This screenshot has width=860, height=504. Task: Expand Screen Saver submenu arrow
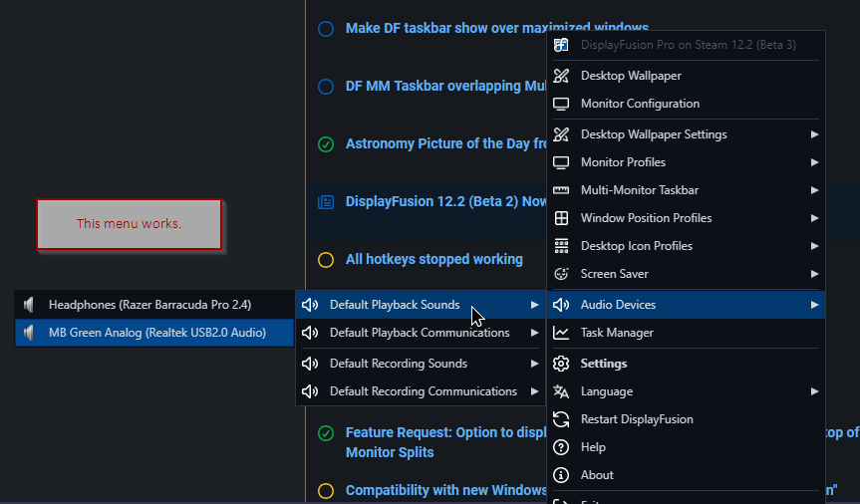tap(814, 274)
